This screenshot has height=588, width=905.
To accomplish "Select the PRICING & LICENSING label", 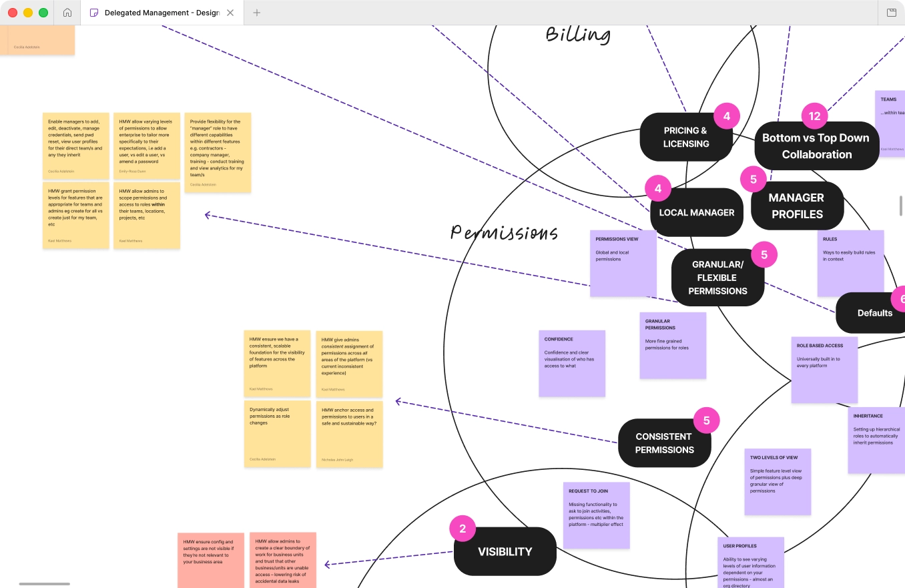I will pos(686,137).
